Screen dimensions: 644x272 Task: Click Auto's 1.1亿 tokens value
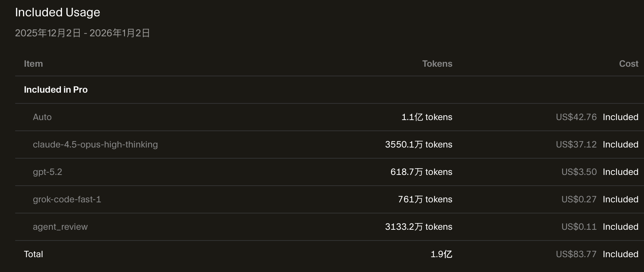(427, 117)
